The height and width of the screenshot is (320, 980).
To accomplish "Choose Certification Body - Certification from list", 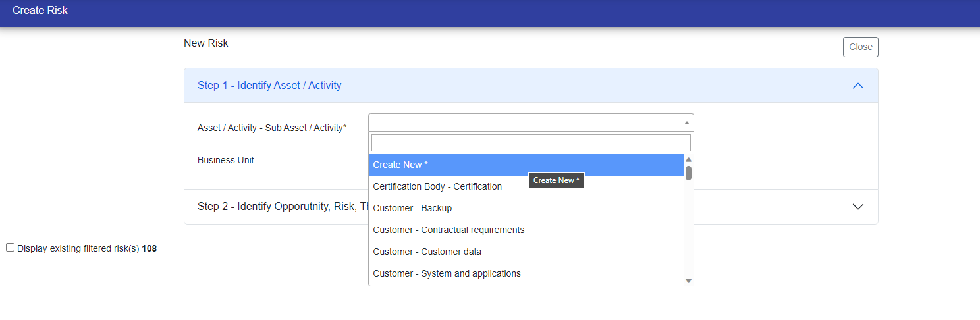I will click(x=437, y=187).
